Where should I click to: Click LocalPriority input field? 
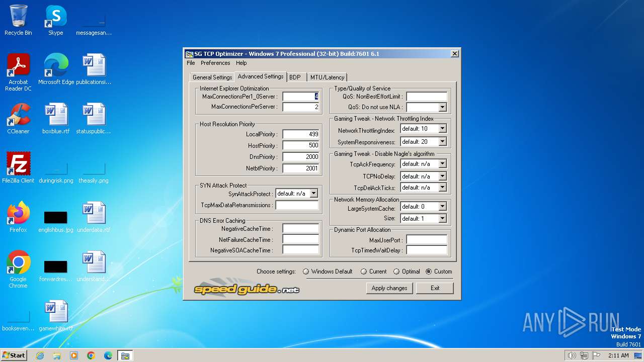click(x=301, y=134)
